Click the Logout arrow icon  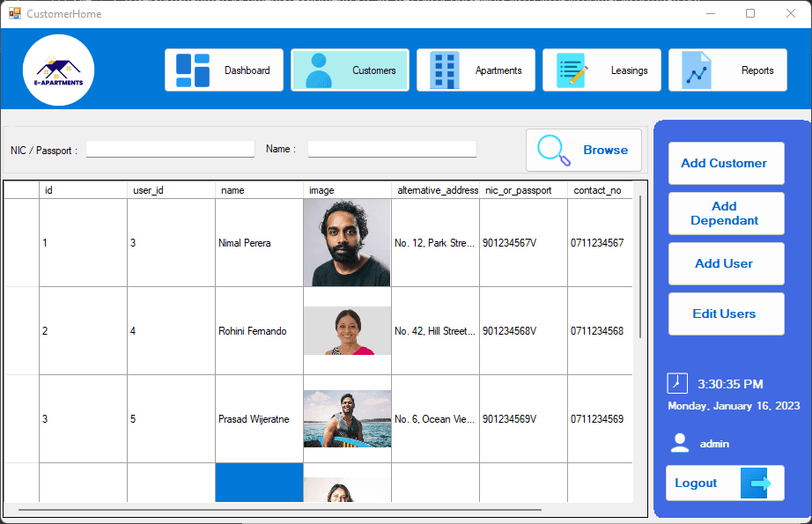[755, 483]
